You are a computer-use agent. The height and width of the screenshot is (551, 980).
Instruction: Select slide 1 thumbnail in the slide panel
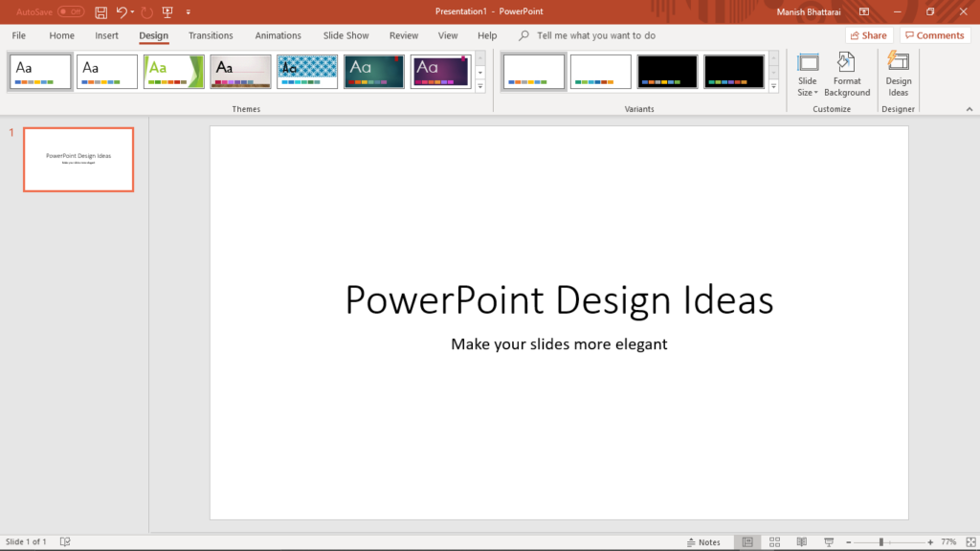click(78, 160)
